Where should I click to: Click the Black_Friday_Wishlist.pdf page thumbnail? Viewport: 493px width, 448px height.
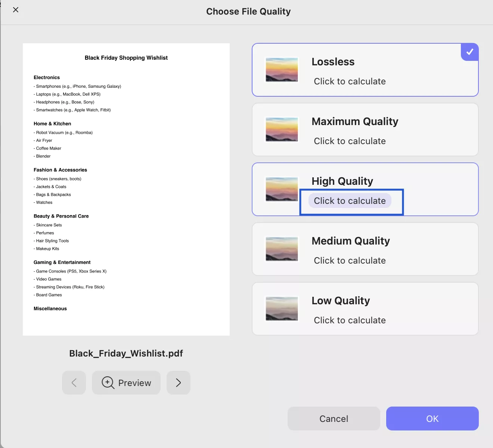(126, 189)
